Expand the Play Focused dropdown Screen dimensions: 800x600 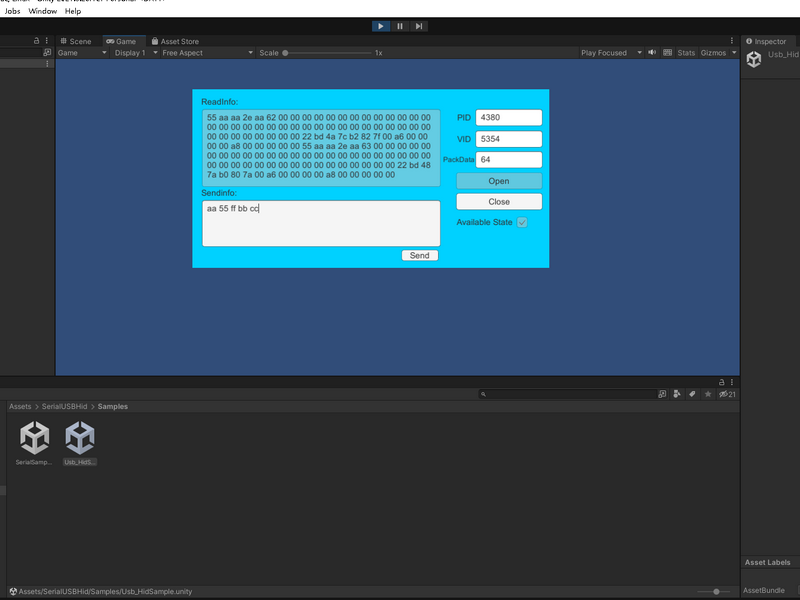pos(611,53)
